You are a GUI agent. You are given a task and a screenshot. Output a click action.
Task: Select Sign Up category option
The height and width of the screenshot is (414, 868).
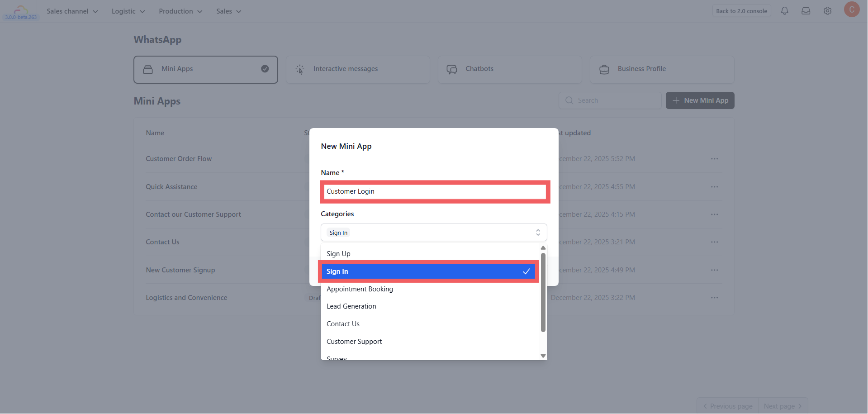click(x=430, y=254)
